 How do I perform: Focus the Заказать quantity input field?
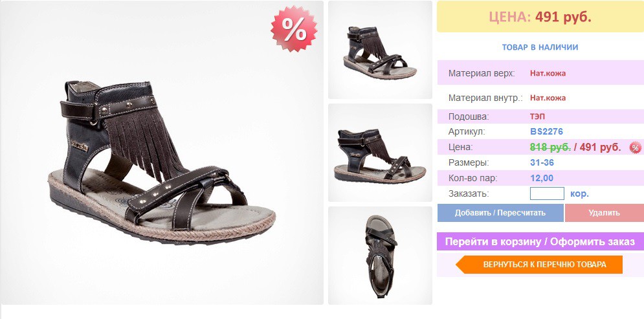[547, 193]
